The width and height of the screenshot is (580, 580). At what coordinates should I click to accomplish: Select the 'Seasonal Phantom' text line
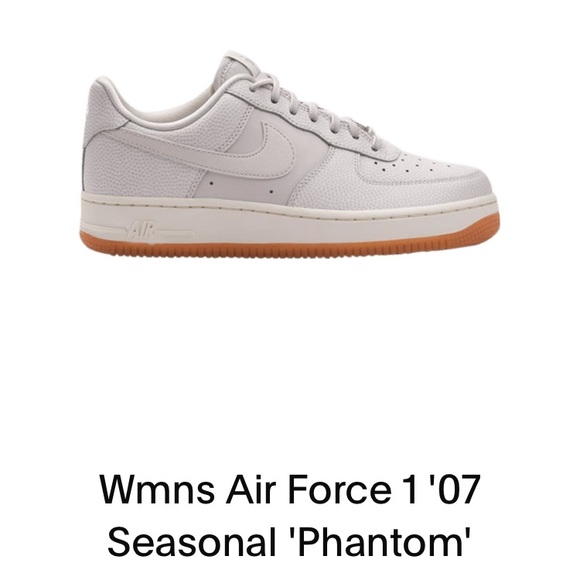(x=289, y=541)
